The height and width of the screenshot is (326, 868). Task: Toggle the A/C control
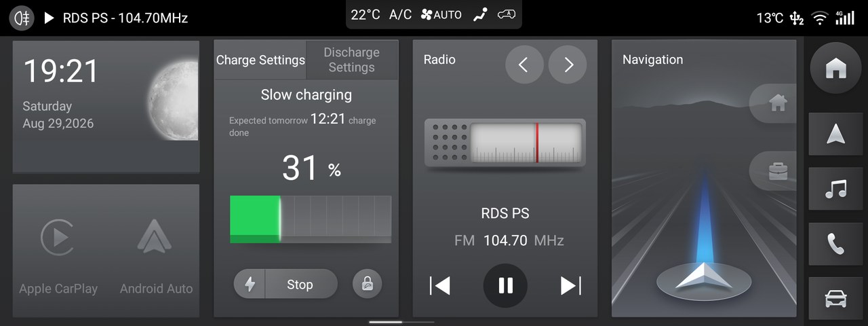(x=400, y=14)
